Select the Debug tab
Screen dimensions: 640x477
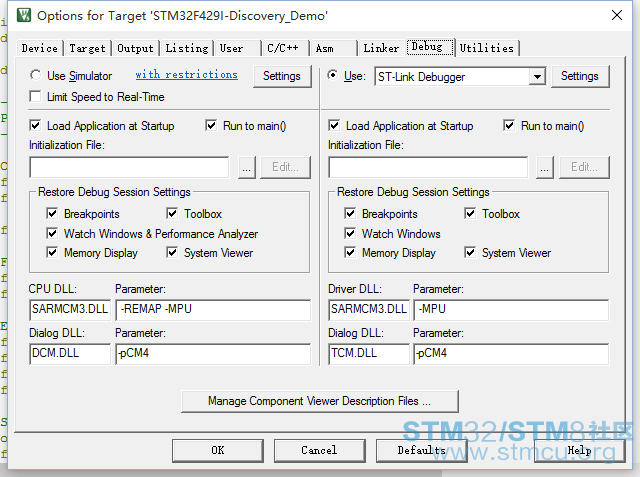(430, 47)
